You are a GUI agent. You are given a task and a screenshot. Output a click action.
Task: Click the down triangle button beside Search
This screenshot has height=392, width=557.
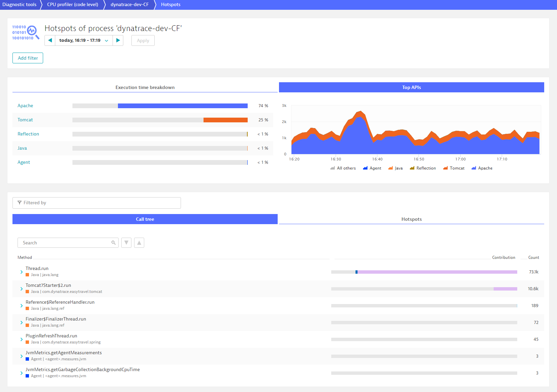click(x=126, y=243)
